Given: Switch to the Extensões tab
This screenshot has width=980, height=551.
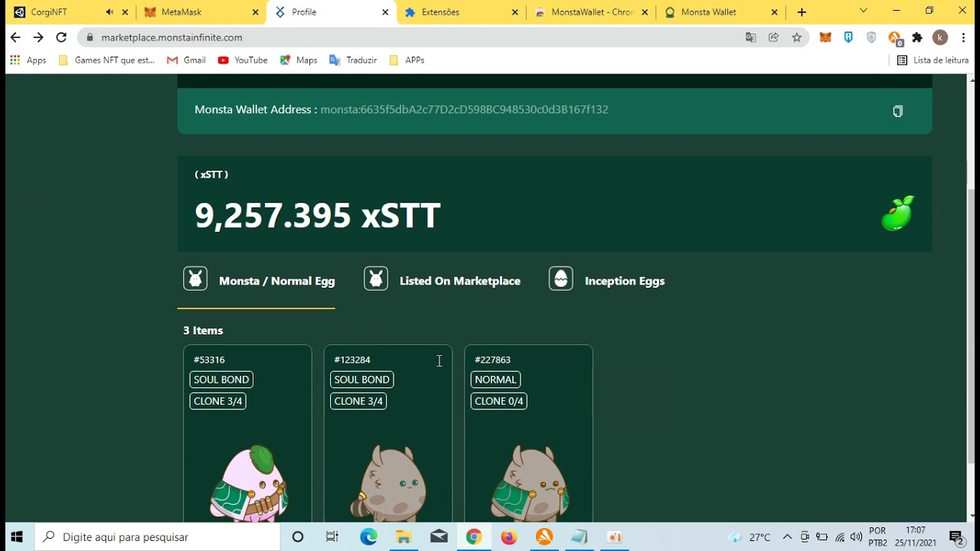Looking at the screenshot, I should pos(459,12).
